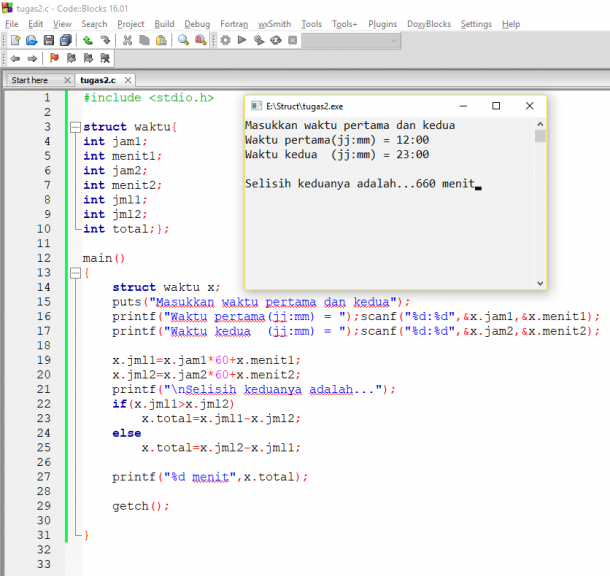This screenshot has width=610, height=576.
Task: Clear all bookmarks flag icon
Action: 105,58
